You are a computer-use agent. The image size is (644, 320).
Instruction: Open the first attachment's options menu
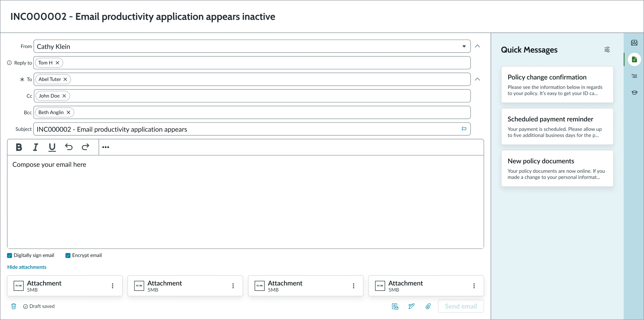pyautogui.click(x=112, y=286)
